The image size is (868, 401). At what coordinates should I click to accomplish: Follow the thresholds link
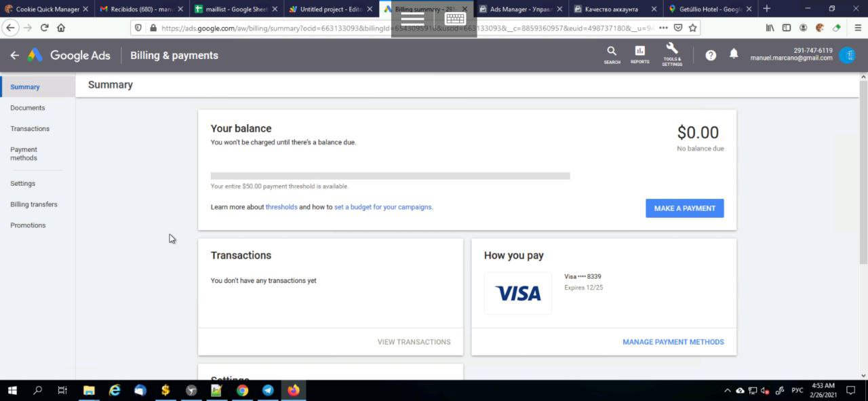pyautogui.click(x=281, y=207)
